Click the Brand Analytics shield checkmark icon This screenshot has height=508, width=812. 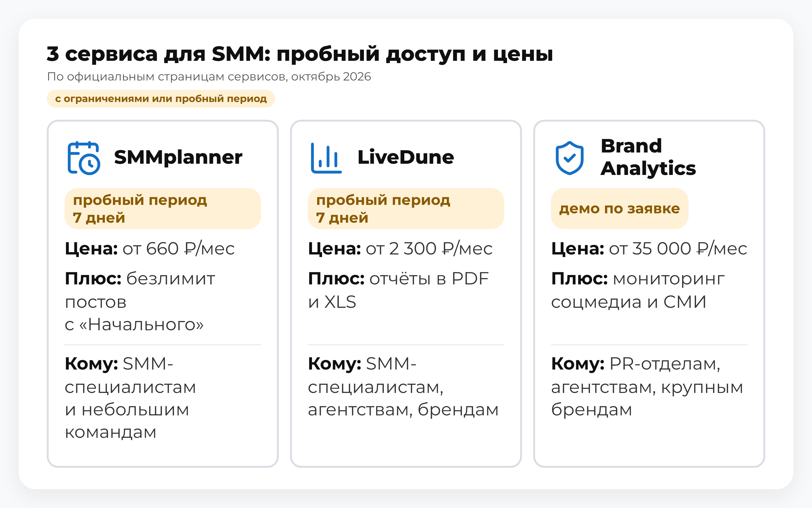[x=569, y=158]
